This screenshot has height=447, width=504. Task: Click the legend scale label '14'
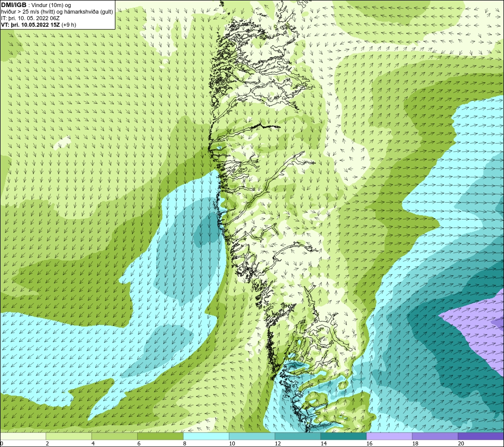[x=324, y=444]
